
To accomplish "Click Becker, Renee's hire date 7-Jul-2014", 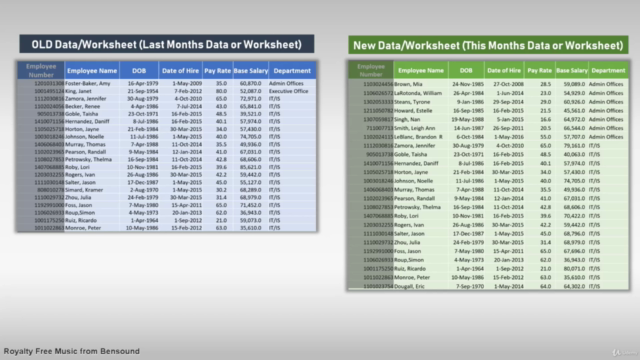I will point(189,106).
